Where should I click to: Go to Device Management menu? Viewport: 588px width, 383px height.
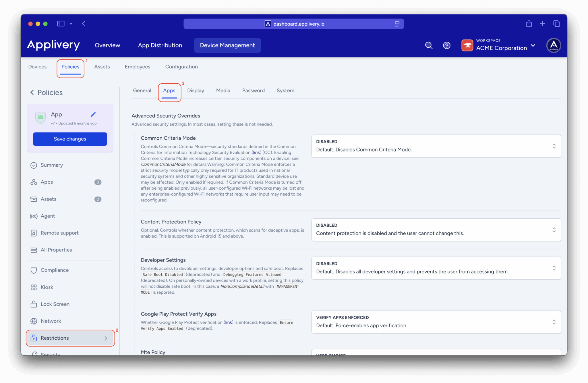click(x=227, y=45)
